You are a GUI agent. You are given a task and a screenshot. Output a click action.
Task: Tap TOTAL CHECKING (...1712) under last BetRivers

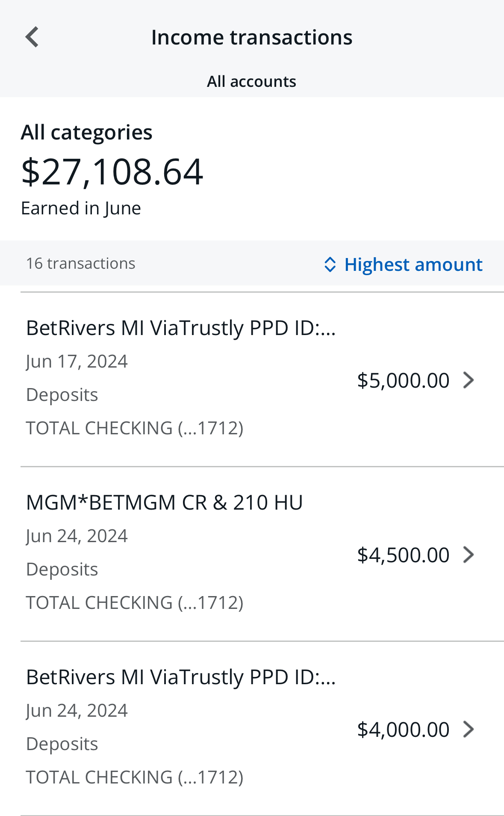coord(135,777)
